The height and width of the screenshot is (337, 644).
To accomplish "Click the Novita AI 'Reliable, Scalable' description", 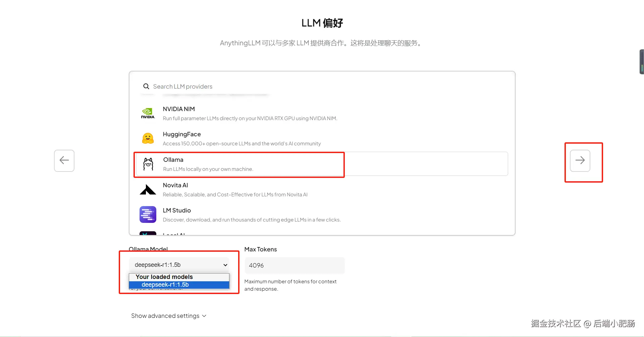I will tap(235, 195).
